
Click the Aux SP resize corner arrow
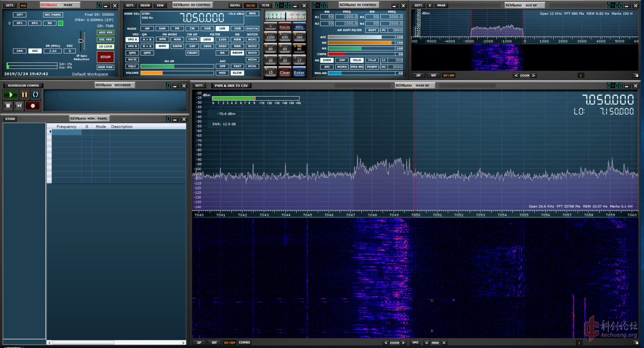[636, 76]
